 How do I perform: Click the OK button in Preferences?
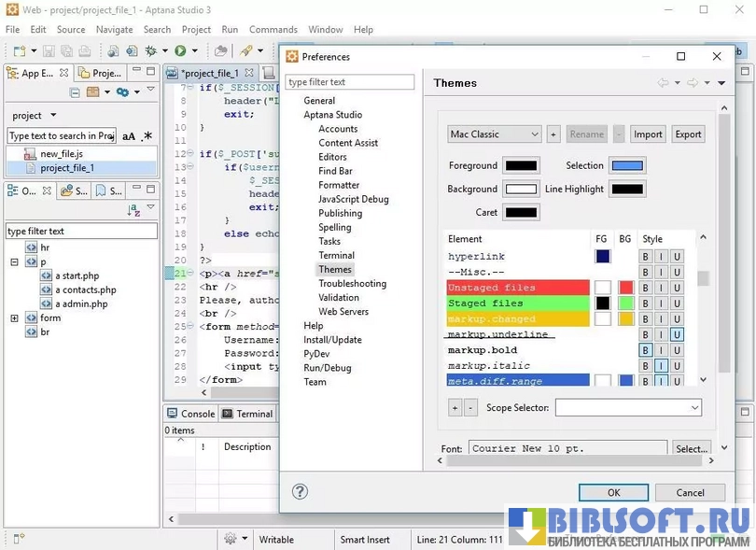coord(613,492)
